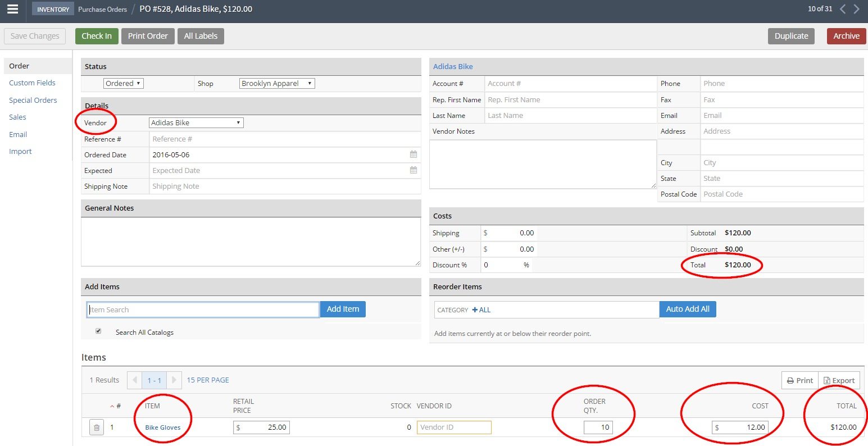
Task: Click the Reference # input field
Action: click(285, 139)
